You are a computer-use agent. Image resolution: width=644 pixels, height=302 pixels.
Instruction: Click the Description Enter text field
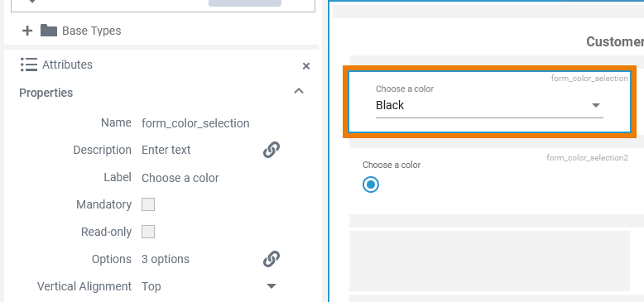click(x=166, y=150)
